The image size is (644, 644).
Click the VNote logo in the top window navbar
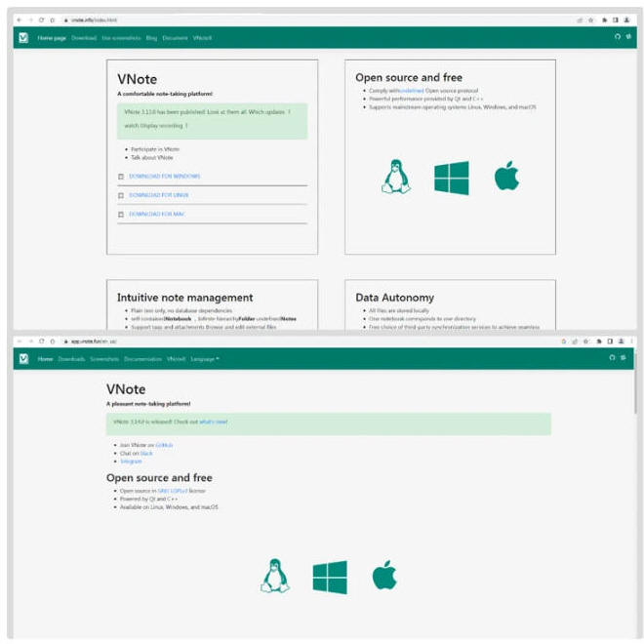pyautogui.click(x=23, y=38)
